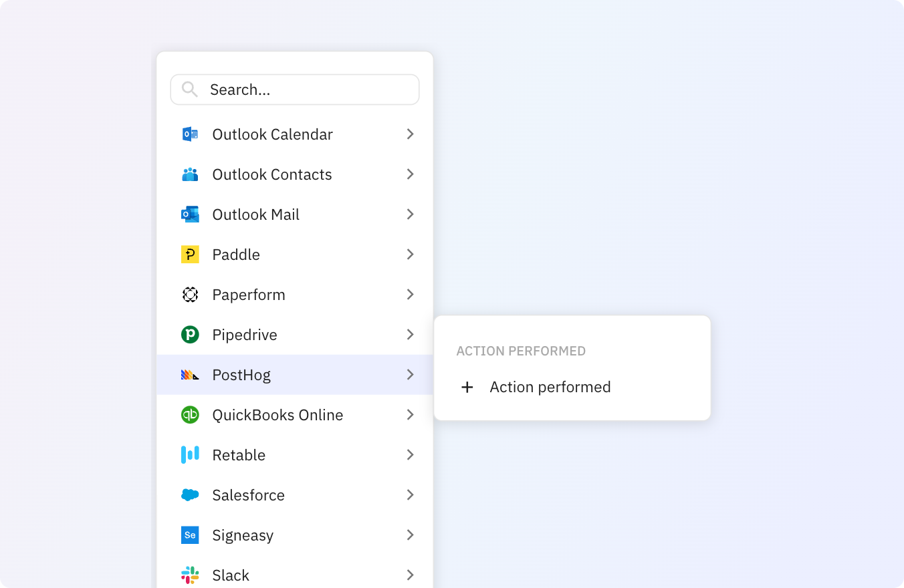Choose Slack from the list
Image resolution: width=904 pixels, height=588 pixels.
coord(295,573)
